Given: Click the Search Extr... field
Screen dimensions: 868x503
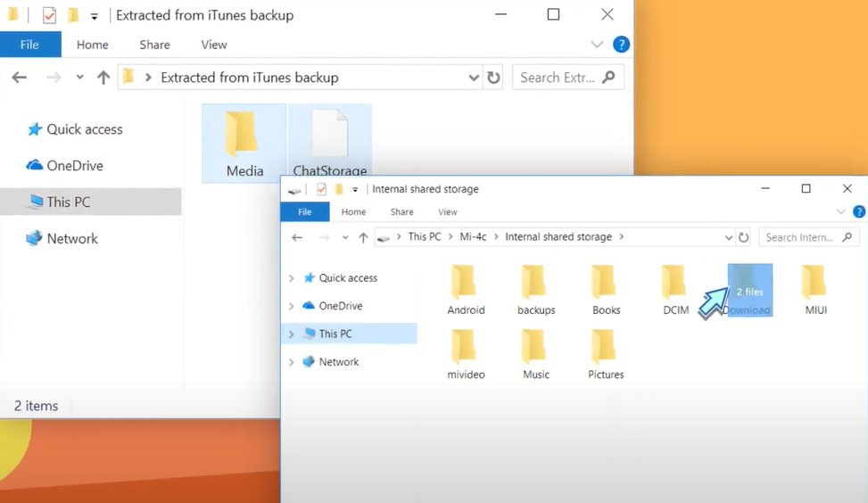Looking at the screenshot, I should [568, 78].
